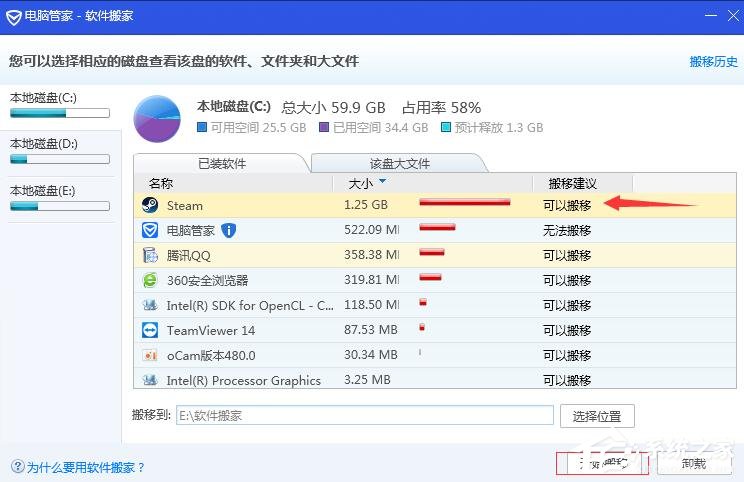744x482 pixels.
Task: Open the 搬移历史 link
Action: coord(713,61)
